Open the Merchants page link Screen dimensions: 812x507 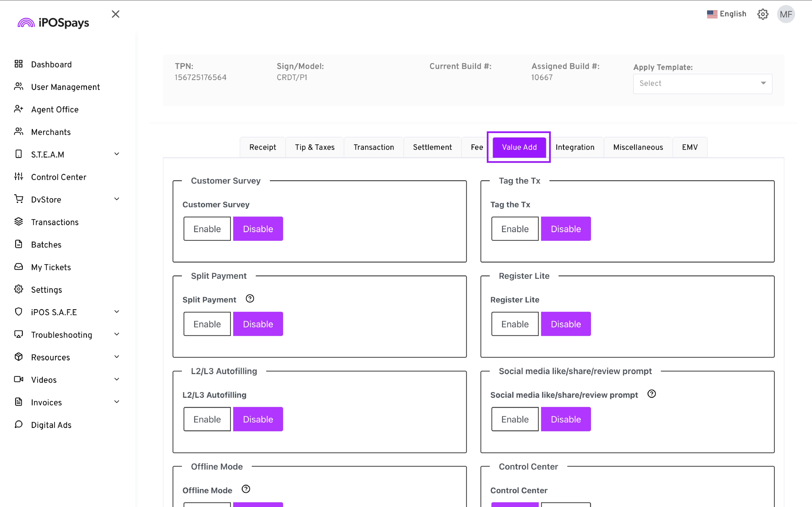click(51, 132)
